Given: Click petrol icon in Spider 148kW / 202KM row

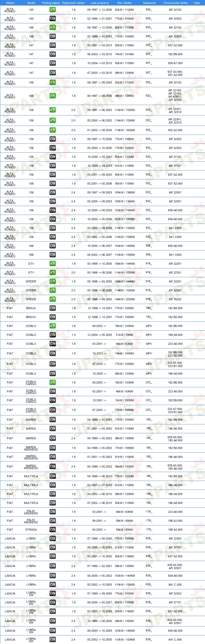Looking at the screenshot, I should pyautogui.click(x=53, y=299).
